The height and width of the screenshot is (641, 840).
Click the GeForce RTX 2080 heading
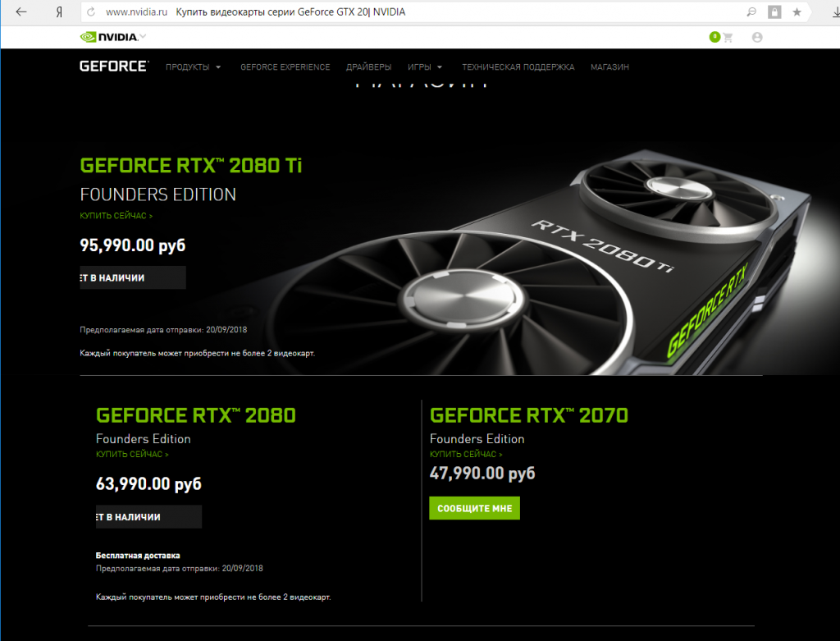[195, 415]
